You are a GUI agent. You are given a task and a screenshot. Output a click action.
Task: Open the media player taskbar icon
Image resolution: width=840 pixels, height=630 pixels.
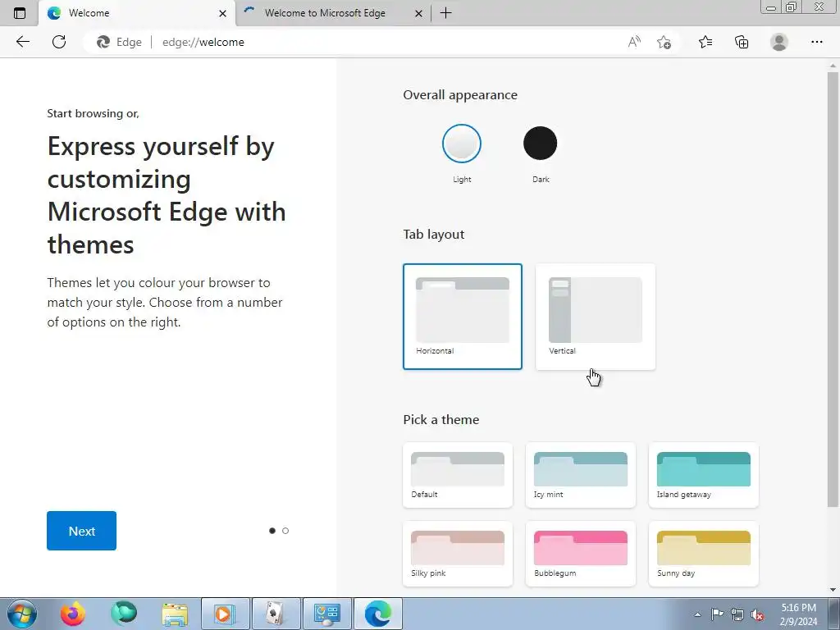(x=226, y=614)
